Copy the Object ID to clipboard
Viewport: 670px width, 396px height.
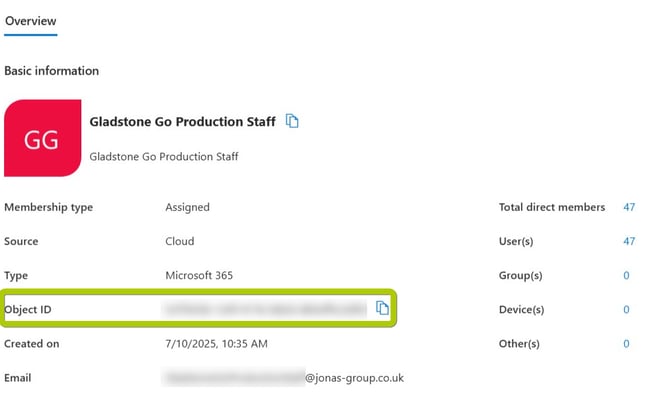[x=382, y=308]
